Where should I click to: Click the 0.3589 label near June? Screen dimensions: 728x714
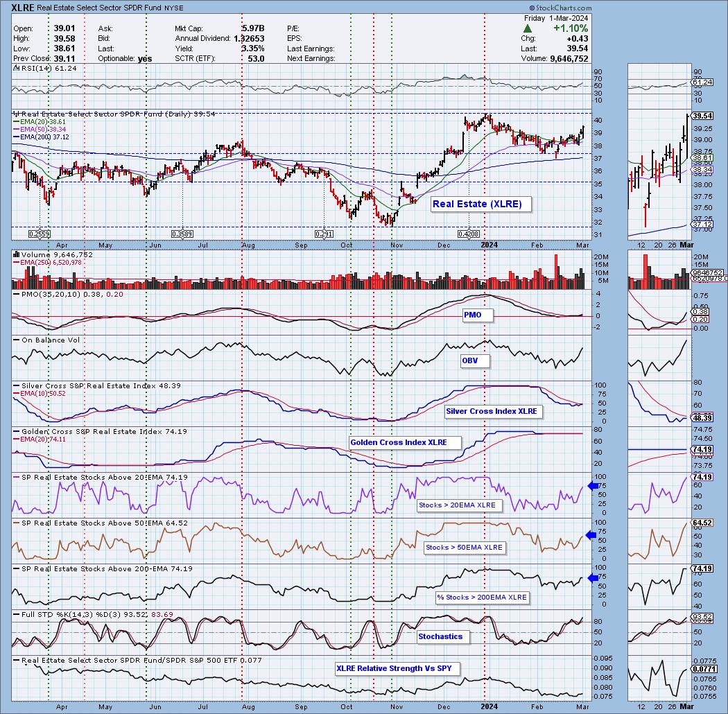[182, 234]
